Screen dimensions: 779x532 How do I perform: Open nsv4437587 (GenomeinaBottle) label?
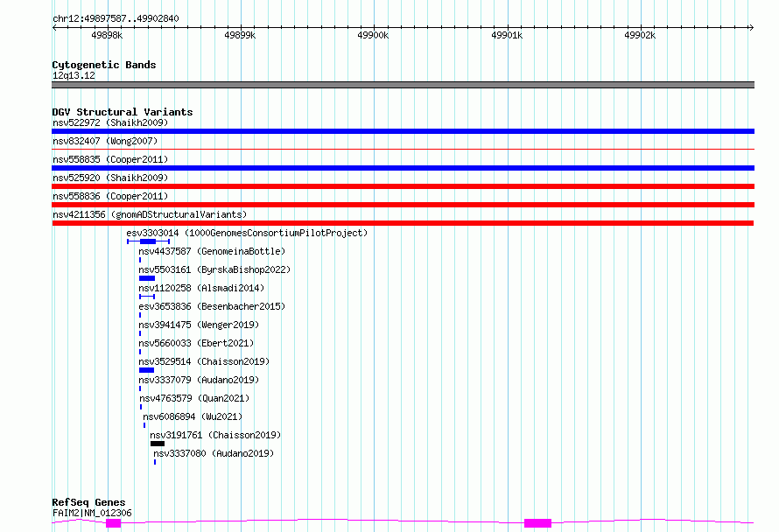pos(212,251)
